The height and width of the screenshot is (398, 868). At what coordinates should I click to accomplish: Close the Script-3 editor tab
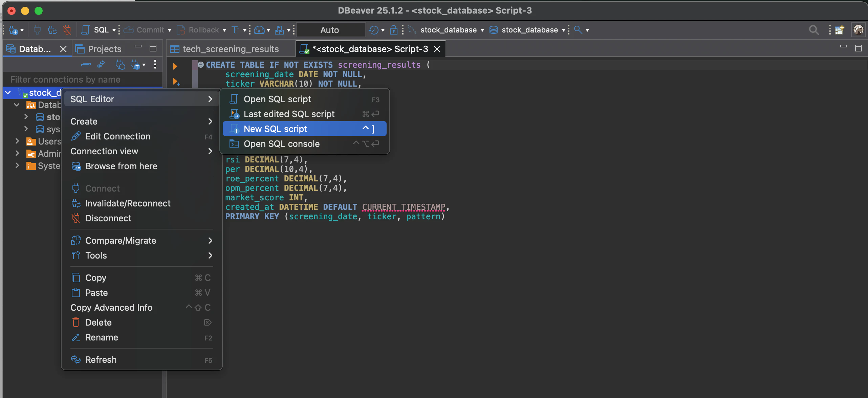(437, 49)
